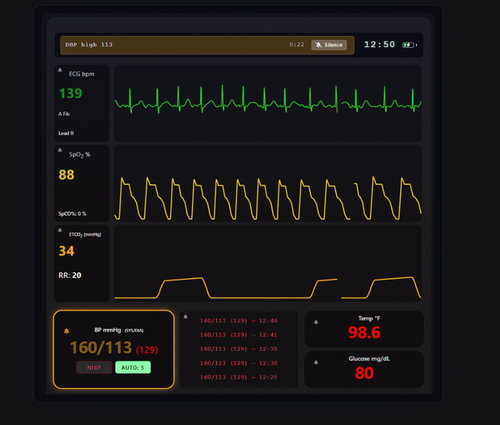Click the SpO2 alarm bell icon

point(60,150)
